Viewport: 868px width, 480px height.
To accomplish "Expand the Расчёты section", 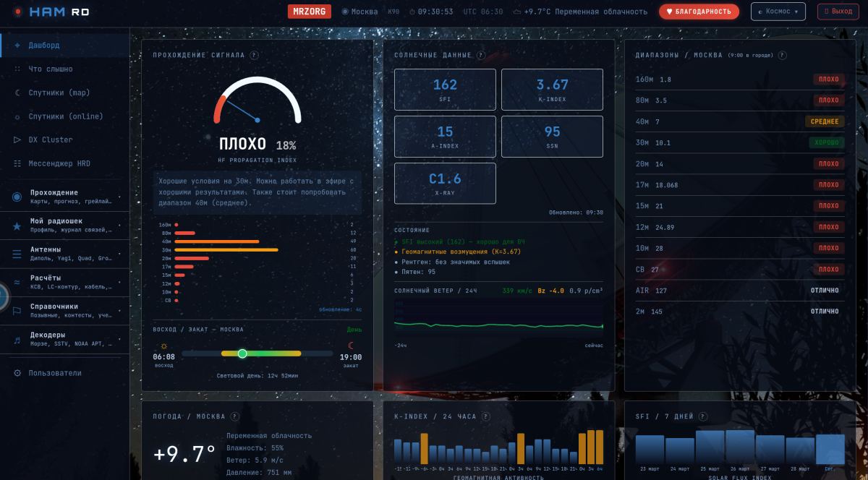I will (x=65, y=282).
